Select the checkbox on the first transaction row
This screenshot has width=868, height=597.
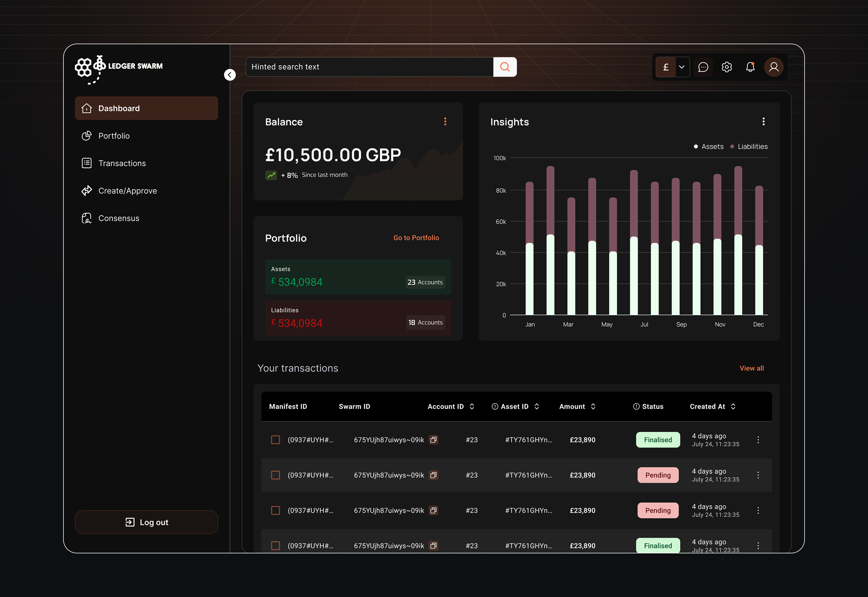pyautogui.click(x=276, y=439)
